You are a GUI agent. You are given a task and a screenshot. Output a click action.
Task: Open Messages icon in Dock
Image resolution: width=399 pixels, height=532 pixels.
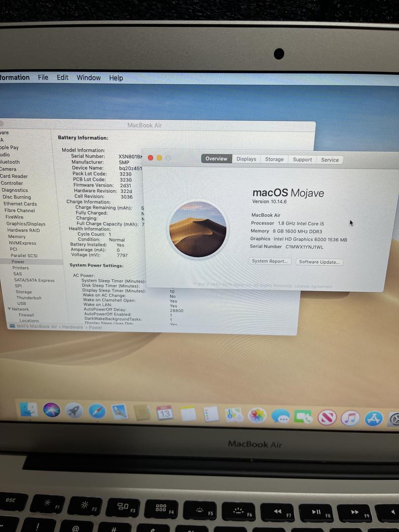pos(281,416)
